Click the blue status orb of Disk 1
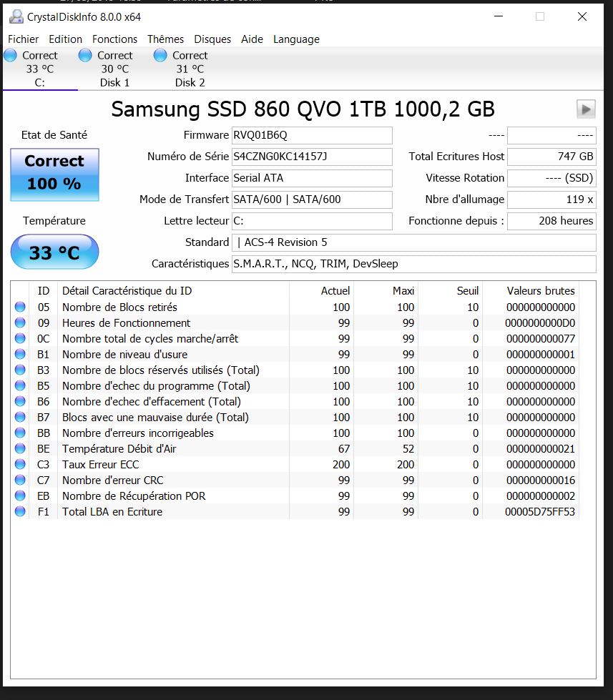The height and width of the screenshot is (700, 613). 85,55
